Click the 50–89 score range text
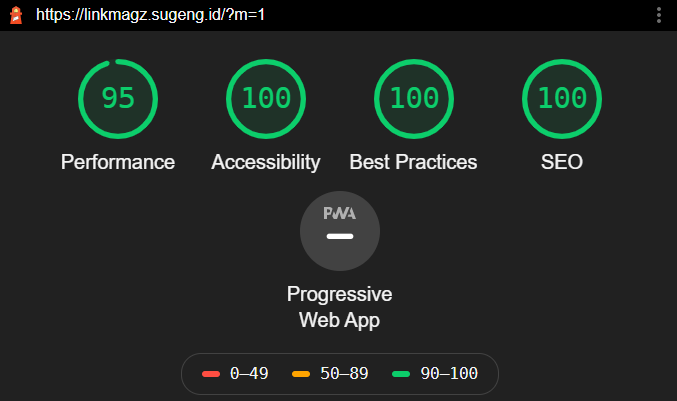Image resolution: width=677 pixels, height=401 pixels. (344, 373)
